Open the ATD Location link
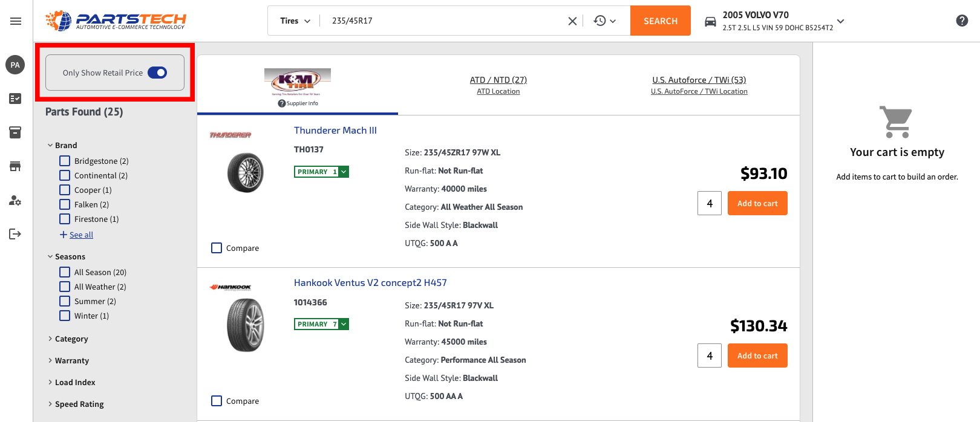This screenshot has width=980, height=422. tap(498, 91)
